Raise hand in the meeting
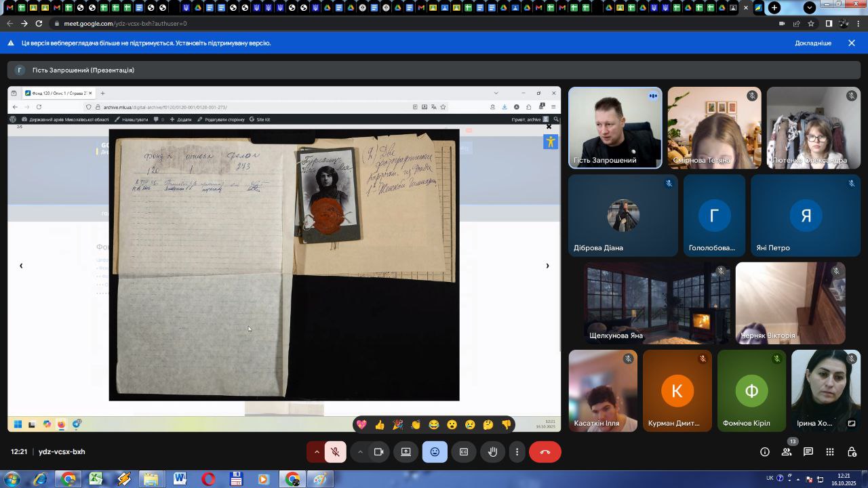 coord(493,452)
